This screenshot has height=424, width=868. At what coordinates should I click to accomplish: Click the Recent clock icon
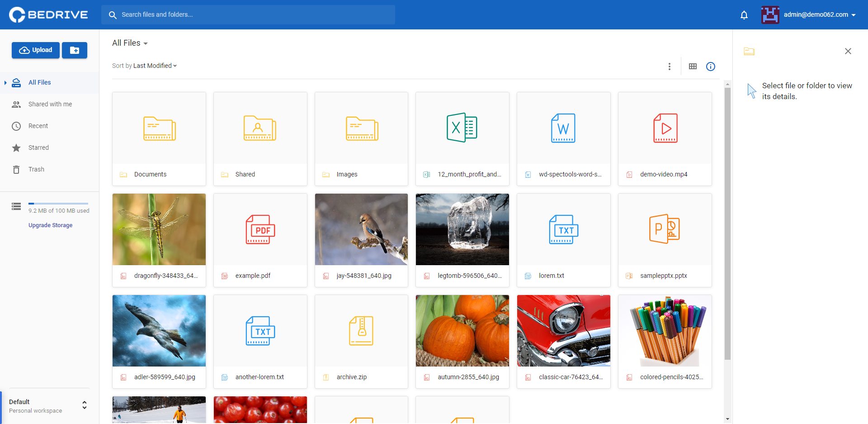point(16,126)
